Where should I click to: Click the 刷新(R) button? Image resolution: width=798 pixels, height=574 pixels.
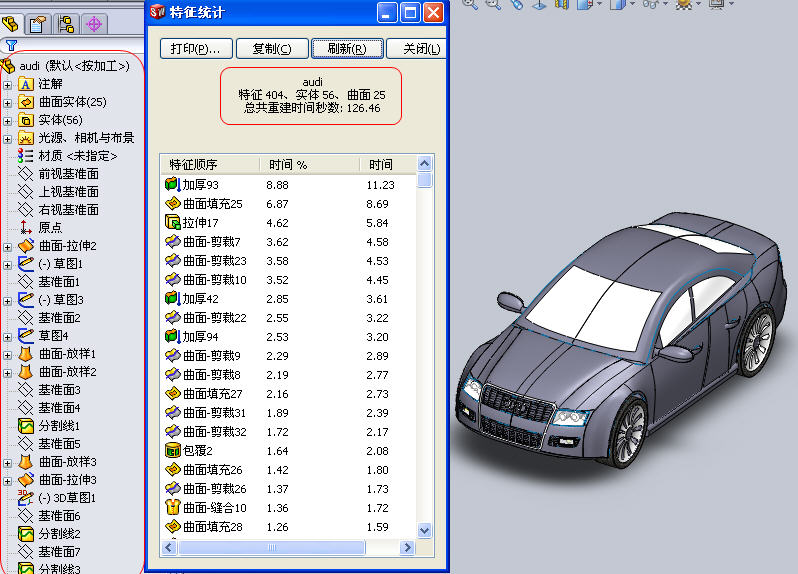pyautogui.click(x=347, y=49)
